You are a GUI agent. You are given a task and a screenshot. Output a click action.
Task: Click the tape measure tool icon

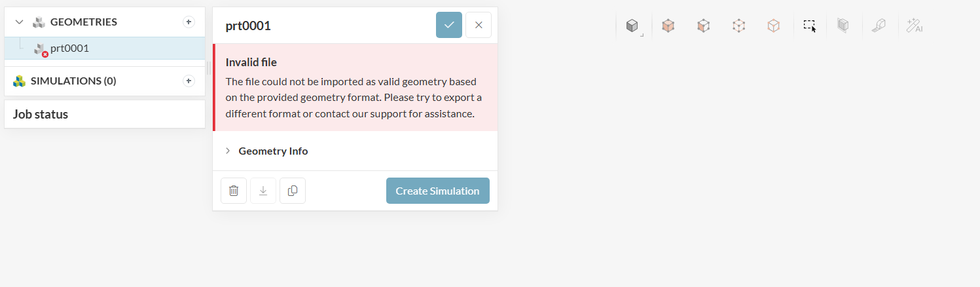coord(878,26)
